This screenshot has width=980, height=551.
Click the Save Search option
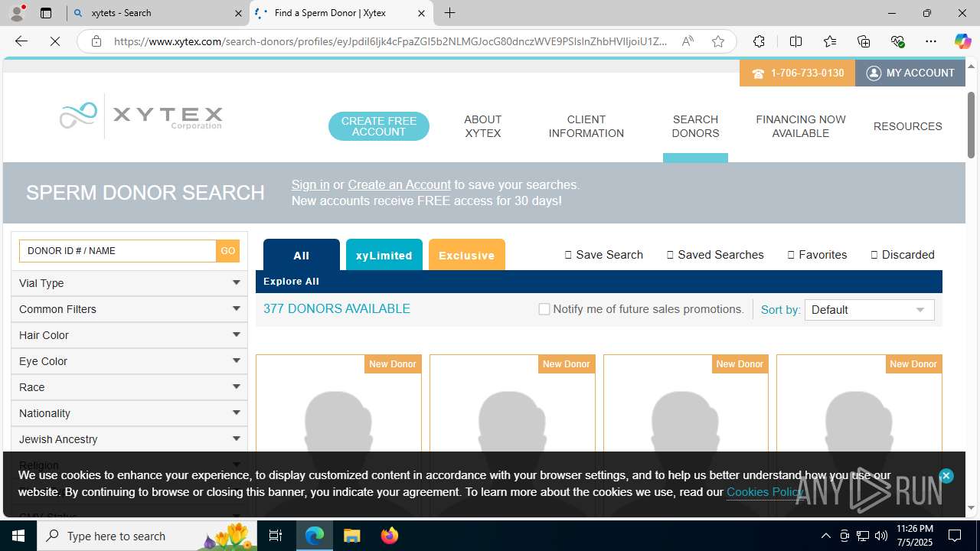(604, 255)
